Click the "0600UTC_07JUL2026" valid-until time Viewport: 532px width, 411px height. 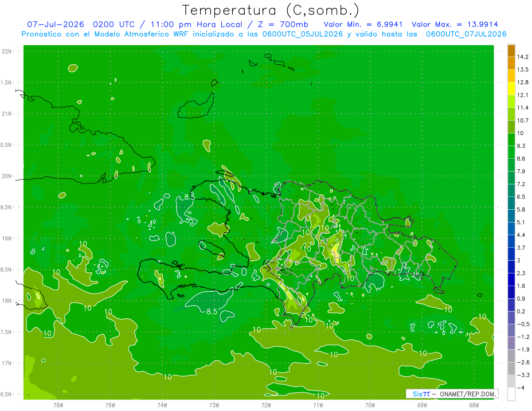pyautogui.click(x=466, y=34)
